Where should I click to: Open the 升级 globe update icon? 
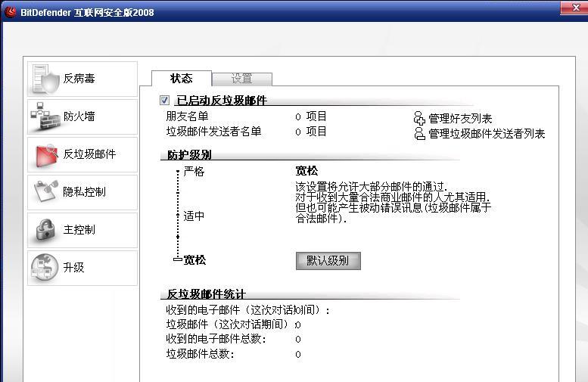(x=45, y=267)
